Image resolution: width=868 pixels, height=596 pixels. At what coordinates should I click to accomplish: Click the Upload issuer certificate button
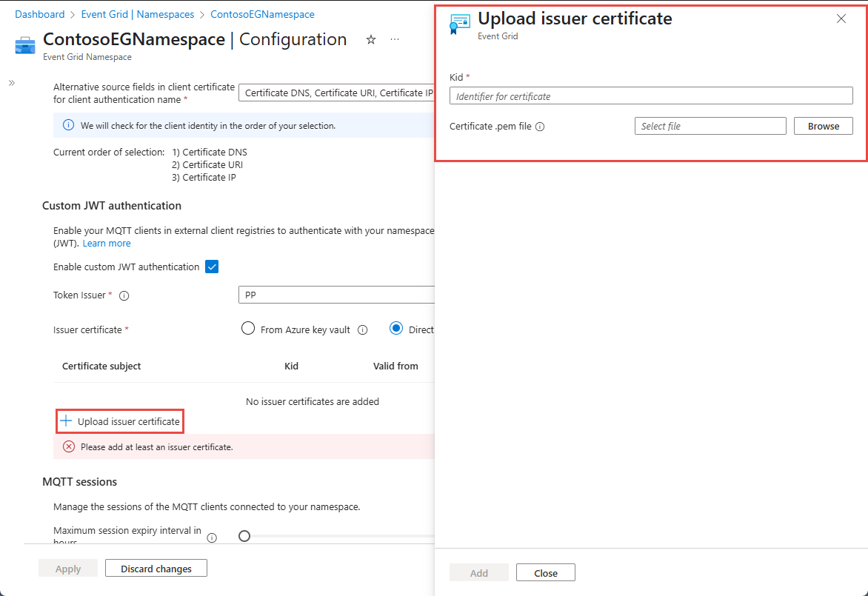coord(119,421)
